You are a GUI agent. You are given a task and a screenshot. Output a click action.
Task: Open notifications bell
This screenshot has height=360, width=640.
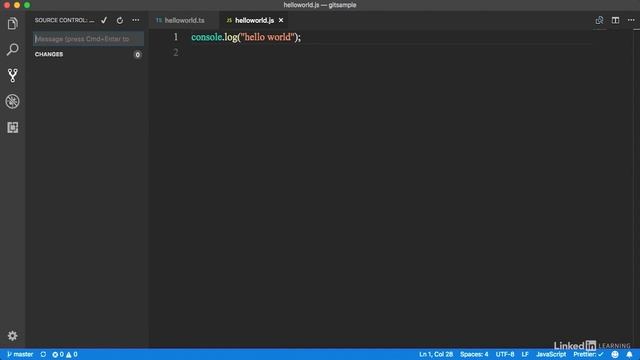click(629, 354)
